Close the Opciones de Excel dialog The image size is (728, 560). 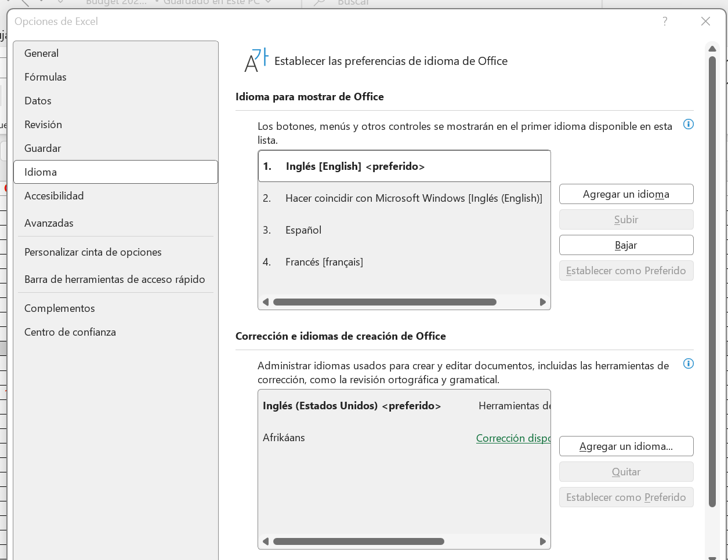pyautogui.click(x=705, y=21)
